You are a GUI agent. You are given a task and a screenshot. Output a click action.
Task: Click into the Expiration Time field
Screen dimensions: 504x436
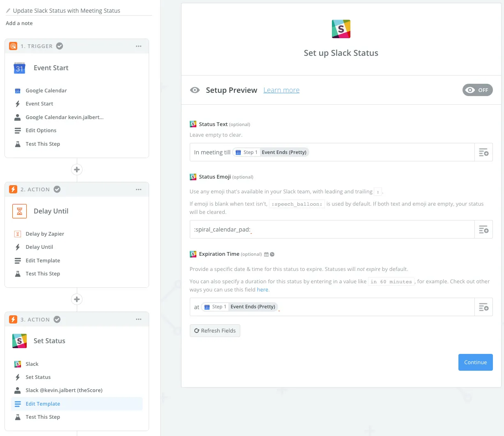[x=332, y=307]
